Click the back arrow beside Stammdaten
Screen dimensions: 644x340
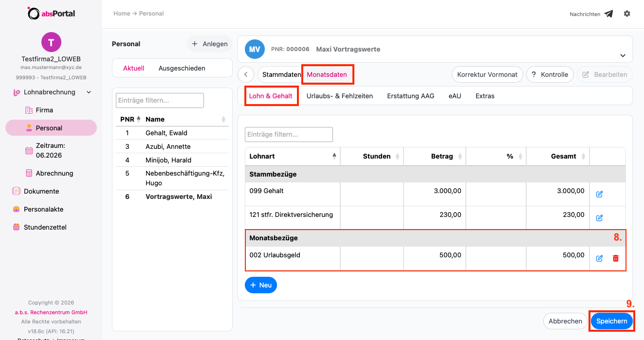[x=246, y=74]
